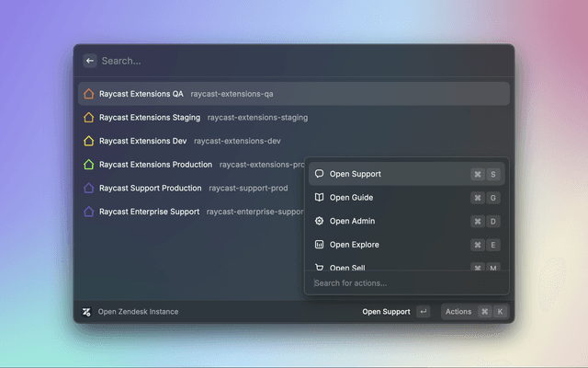Click the back arrow button
588x368 pixels.
(90, 61)
